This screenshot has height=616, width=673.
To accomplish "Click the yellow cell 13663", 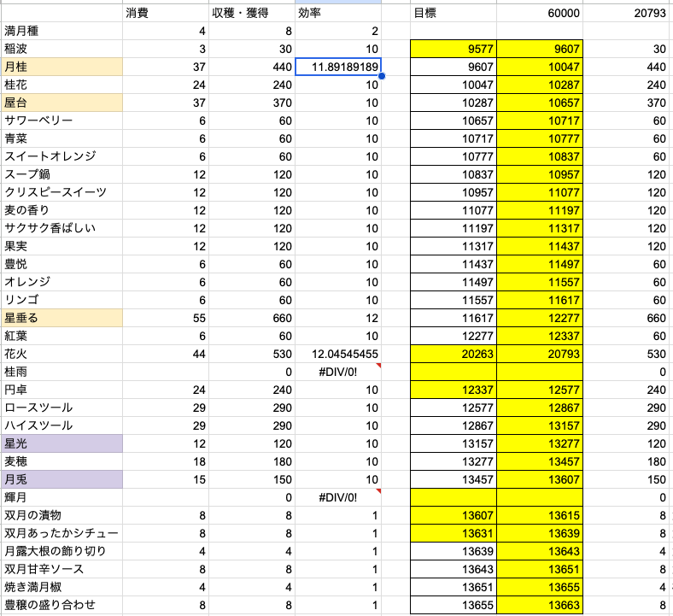I will pyautogui.click(x=540, y=605).
